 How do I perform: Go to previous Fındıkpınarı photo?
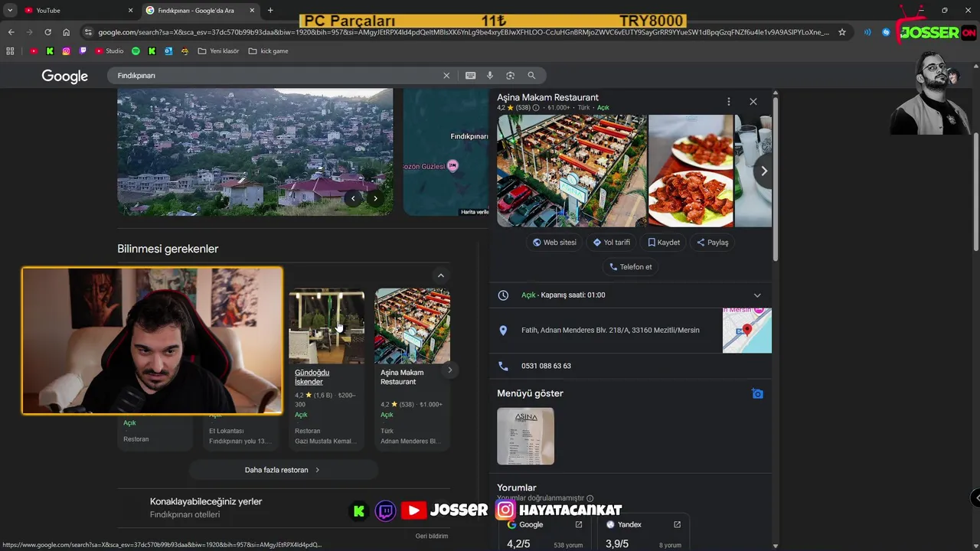coord(353,198)
